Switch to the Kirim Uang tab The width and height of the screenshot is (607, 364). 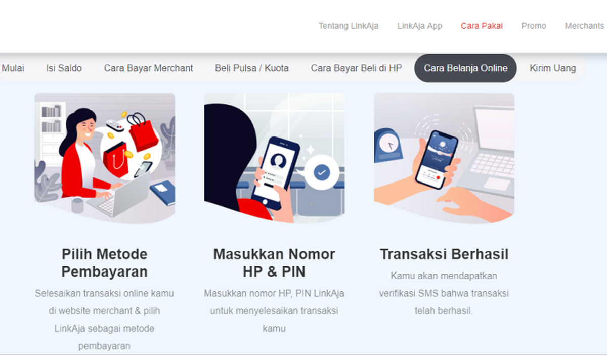552,68
